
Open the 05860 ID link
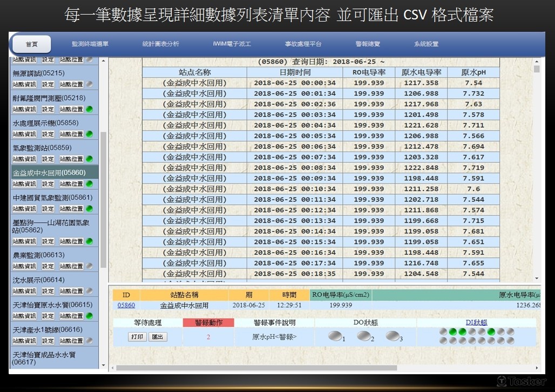(x=125, y=305)
